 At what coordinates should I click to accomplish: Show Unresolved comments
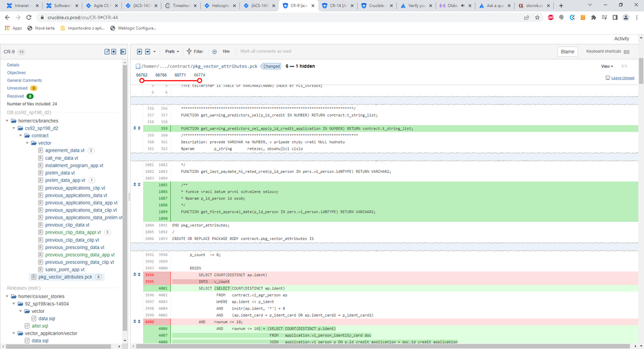pyautogui.click(x=17, y=88)
